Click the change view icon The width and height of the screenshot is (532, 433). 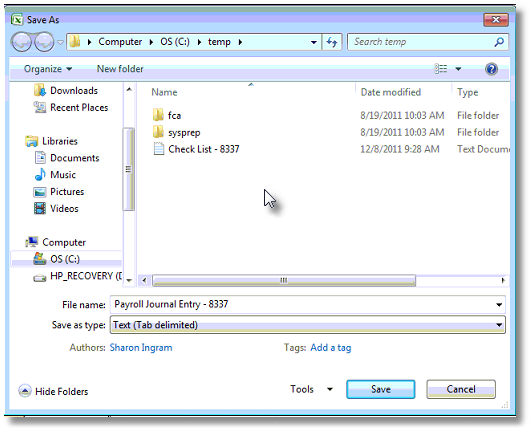[x=441, y=69]
